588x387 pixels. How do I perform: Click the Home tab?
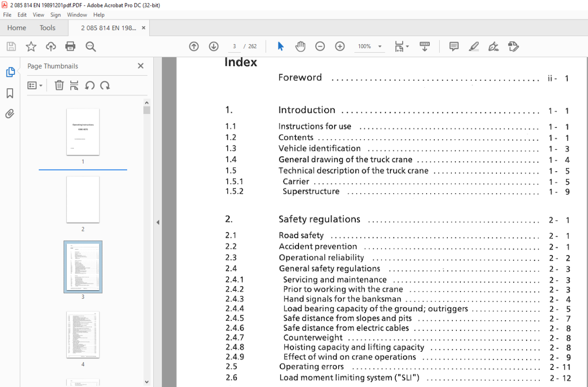pos(17,28)
